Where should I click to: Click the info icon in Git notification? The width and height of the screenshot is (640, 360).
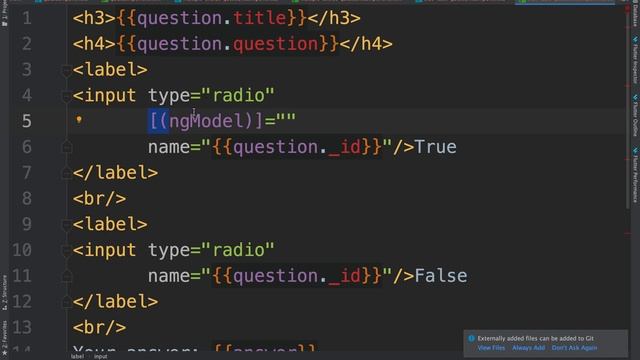click(471, 338)
